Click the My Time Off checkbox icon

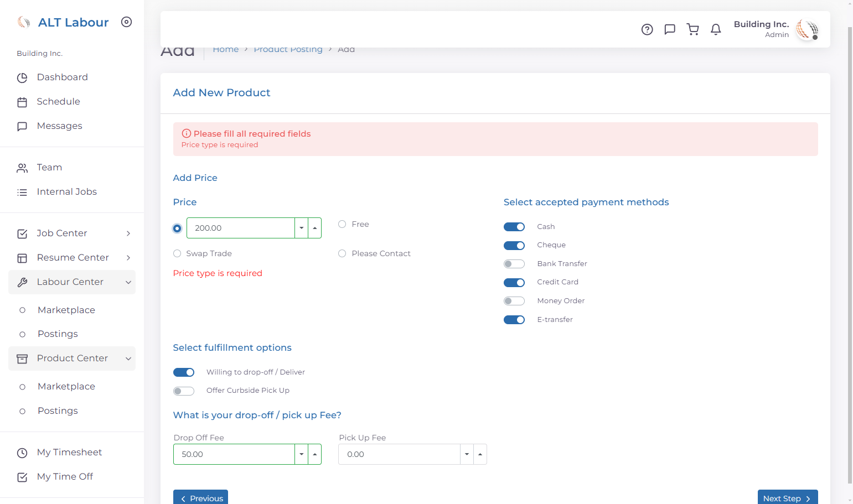pos(22,477)
